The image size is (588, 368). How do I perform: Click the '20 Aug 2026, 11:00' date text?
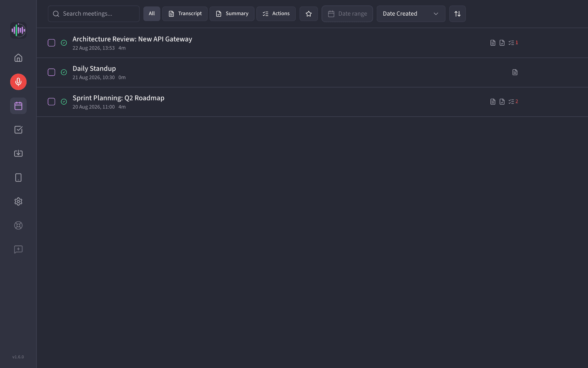pyautogui.click(x=94, y=107)
